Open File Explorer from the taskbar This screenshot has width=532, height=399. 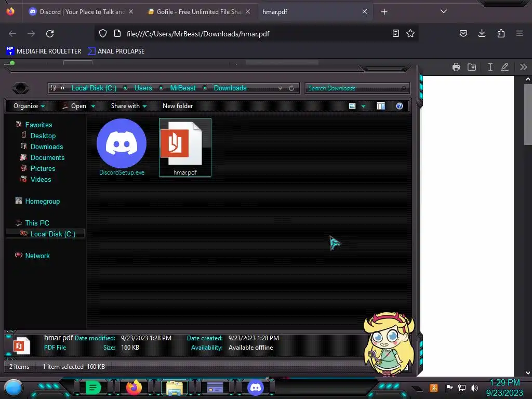coord(175,388)
